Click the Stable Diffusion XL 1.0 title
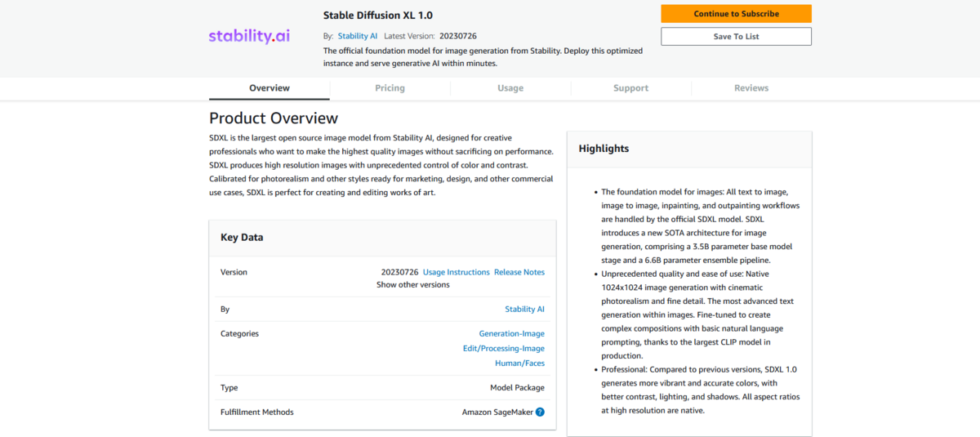 pyautogui.click(x=378, y=16)
